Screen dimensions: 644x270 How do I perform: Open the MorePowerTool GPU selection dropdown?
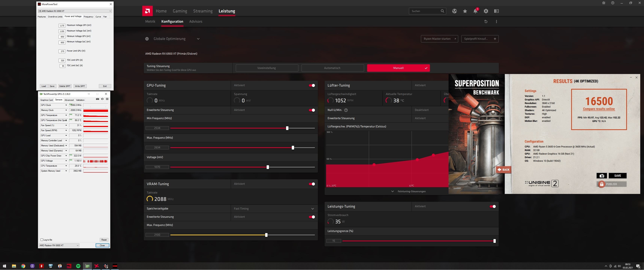(x=75, y=11)
